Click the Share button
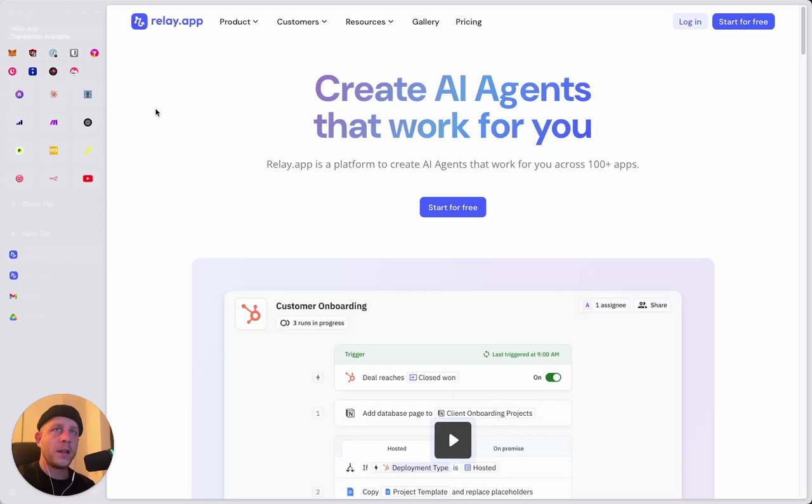The image size is (812, 504). [x=652, y=305]
